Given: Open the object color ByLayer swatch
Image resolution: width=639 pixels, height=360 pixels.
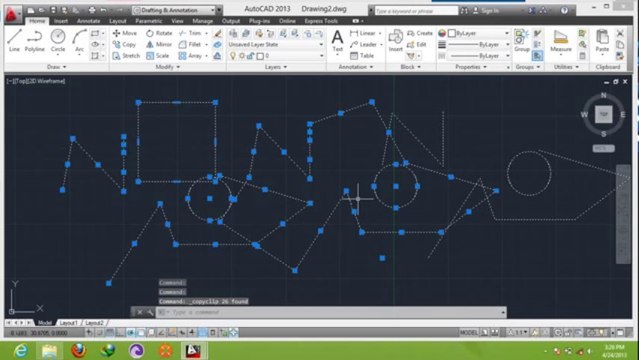Looking at the screenshot, I should click(452, 33).
